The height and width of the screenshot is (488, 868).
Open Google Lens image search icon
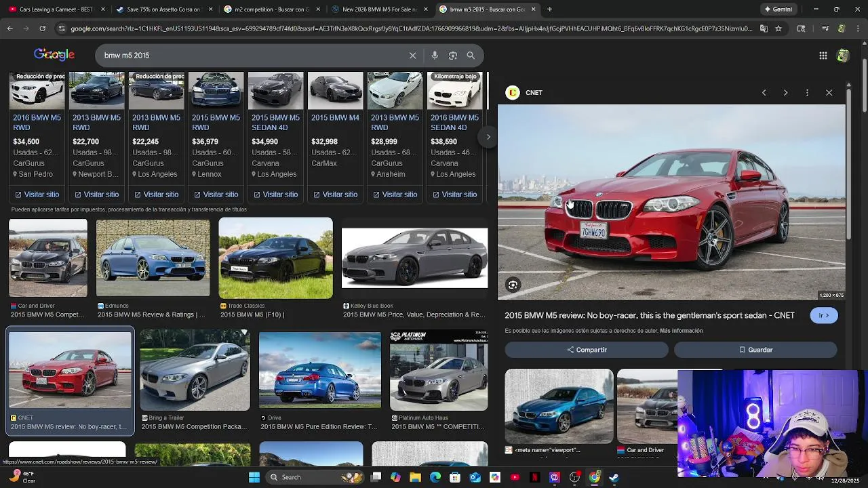tap(453, 56)
